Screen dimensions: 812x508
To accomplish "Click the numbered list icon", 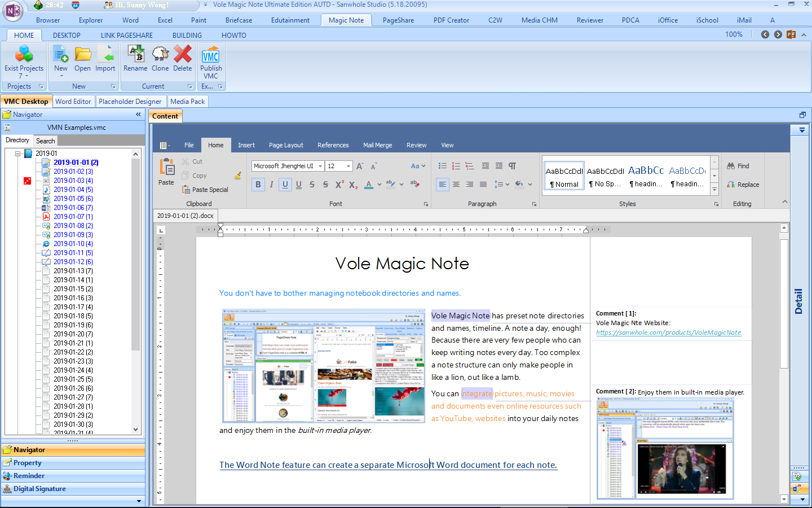I will coord(456,166).
